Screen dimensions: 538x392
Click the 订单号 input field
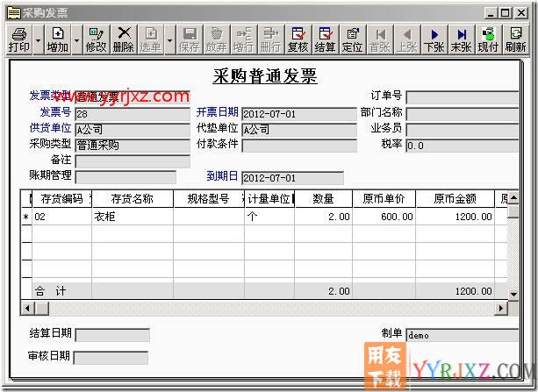(x=463, y=97)
